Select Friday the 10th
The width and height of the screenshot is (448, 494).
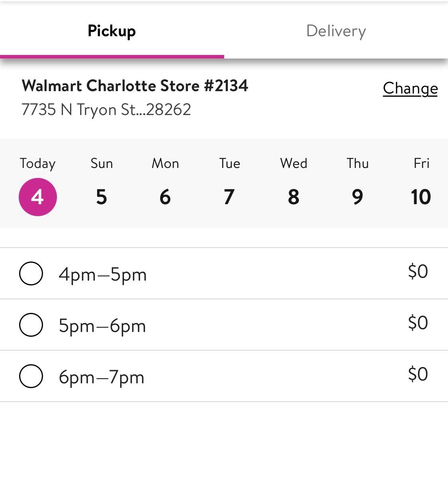point(421,197)
